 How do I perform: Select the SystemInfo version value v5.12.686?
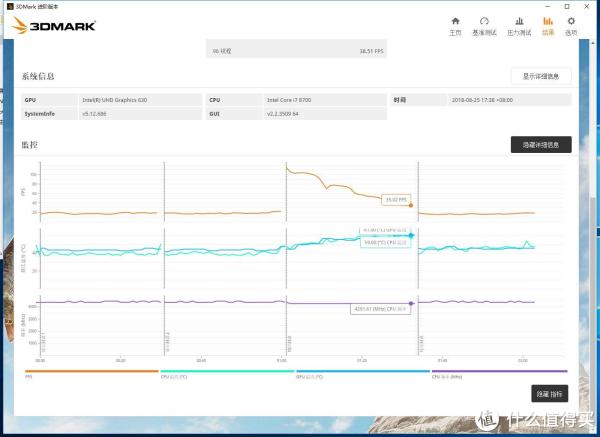(x=94, y=114)
